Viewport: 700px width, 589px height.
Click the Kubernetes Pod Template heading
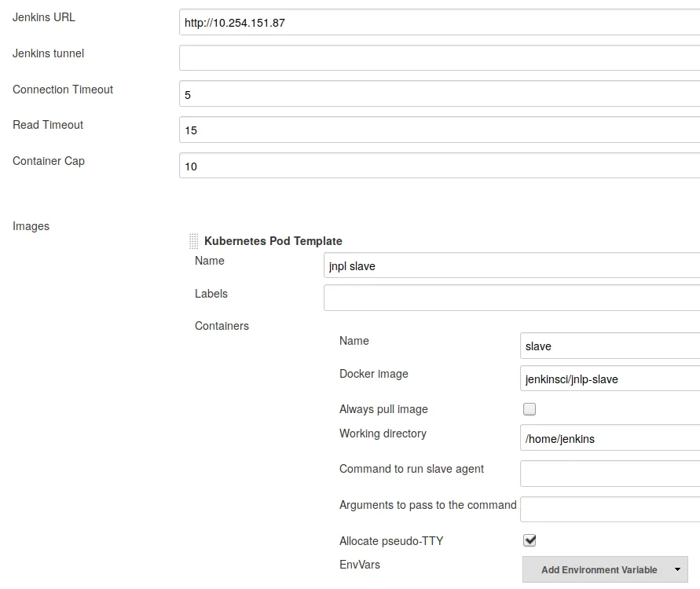[273, 241]
